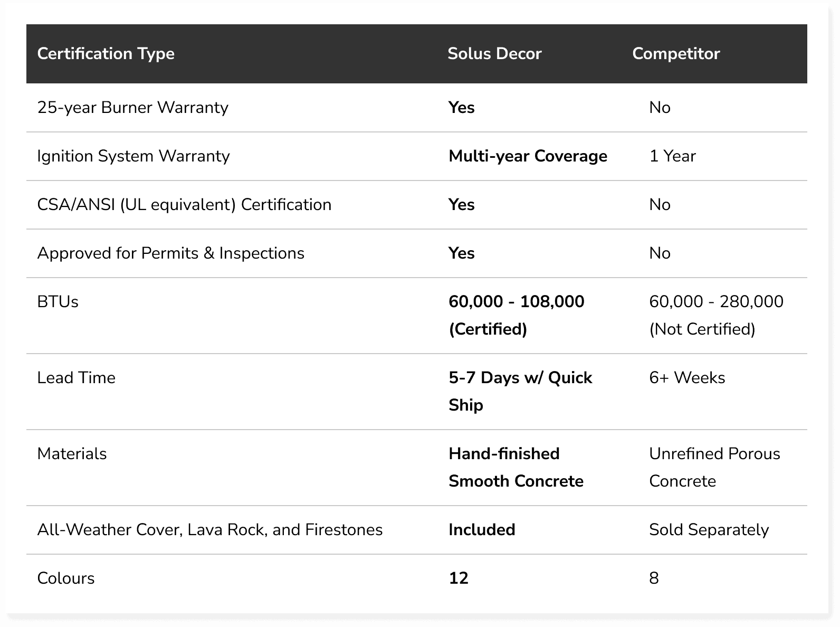Image resolution: width=840 pixels, height=627 pixels.
Task: Click the Lead Time row label
Action: (x=76, y=378)
